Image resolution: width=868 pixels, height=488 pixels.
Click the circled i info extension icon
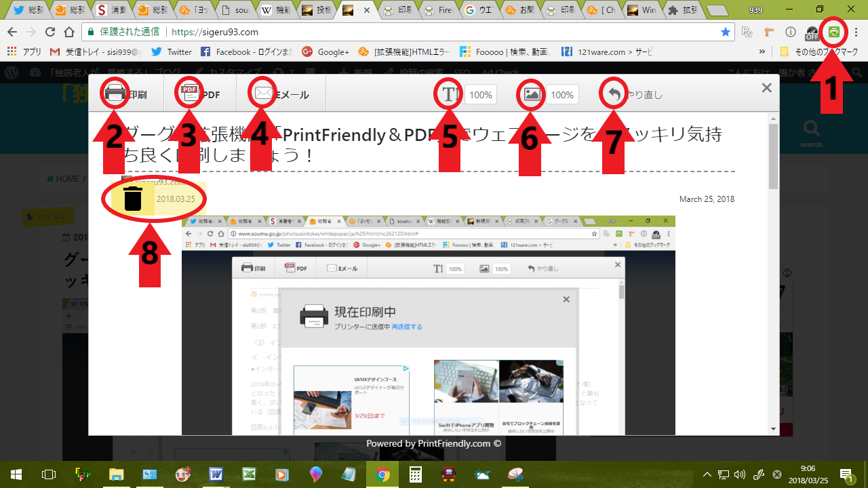pos(790,32)
